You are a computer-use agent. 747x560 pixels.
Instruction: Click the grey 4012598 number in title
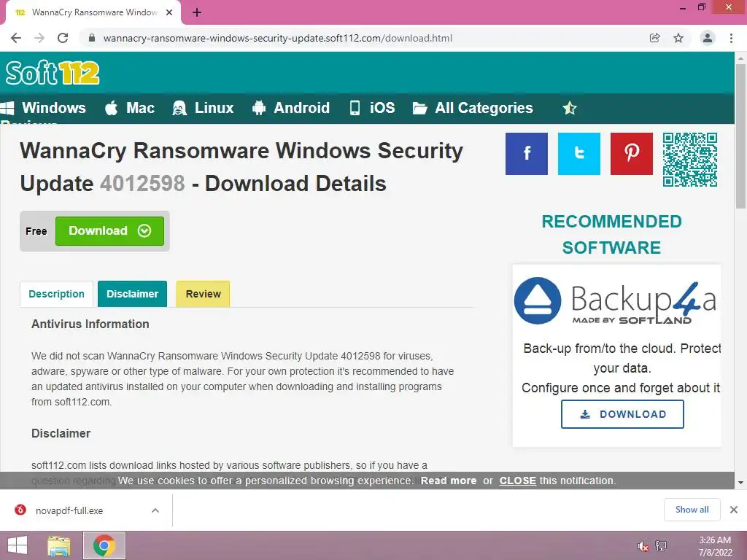(x=142, y=184)
